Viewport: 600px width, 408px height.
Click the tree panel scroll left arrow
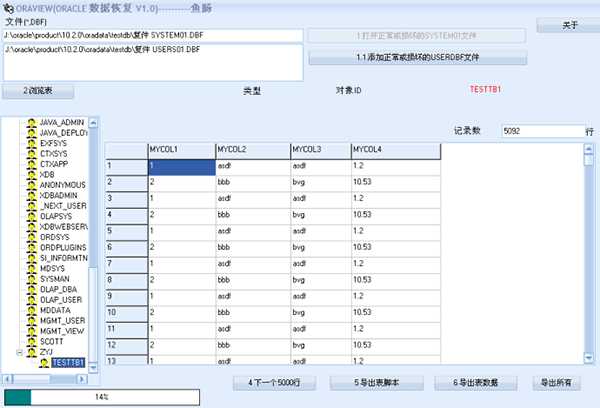tap(7, 379)
